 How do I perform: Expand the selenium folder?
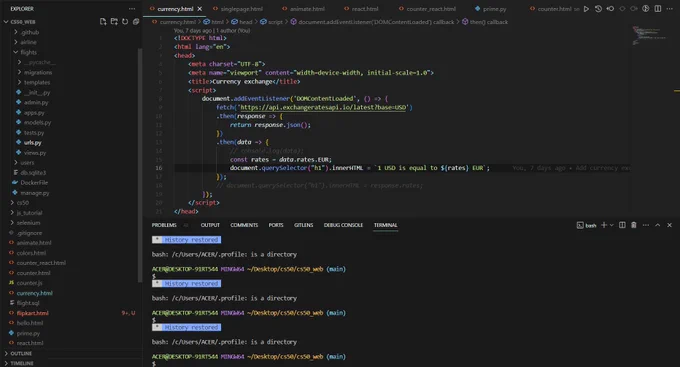(x=28, y=223)
